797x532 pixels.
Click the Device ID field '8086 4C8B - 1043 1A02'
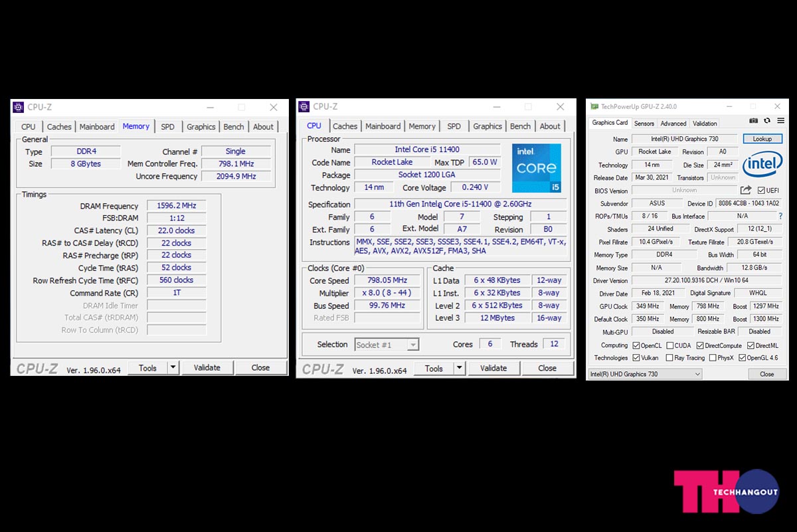coord(749,203)
